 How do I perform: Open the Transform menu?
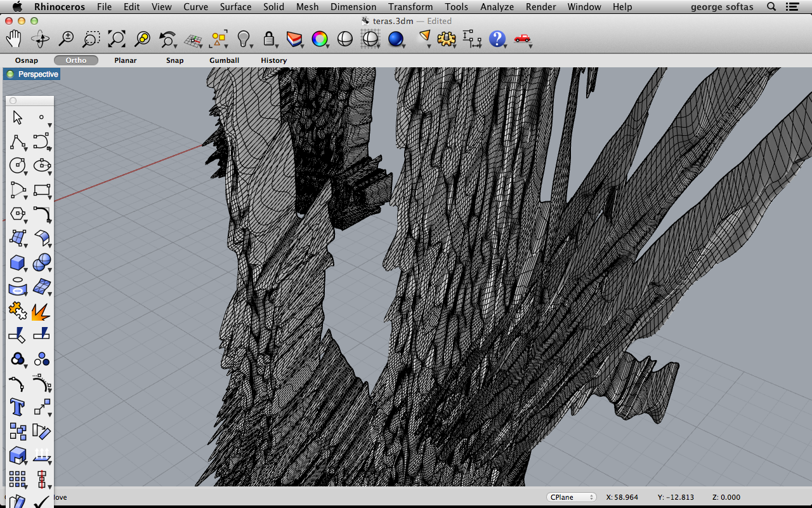(x=410, y=7)
